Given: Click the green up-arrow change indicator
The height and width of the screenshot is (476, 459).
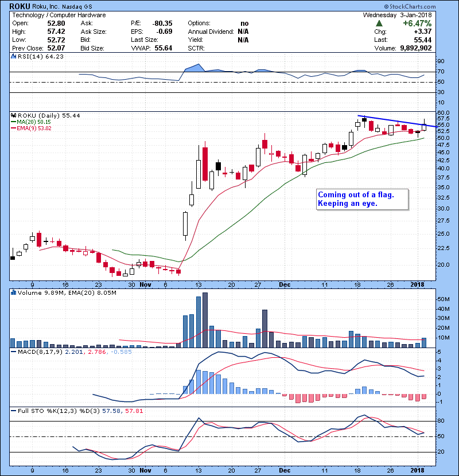Looking at the screenshot, I should click(x=379, y=24).
